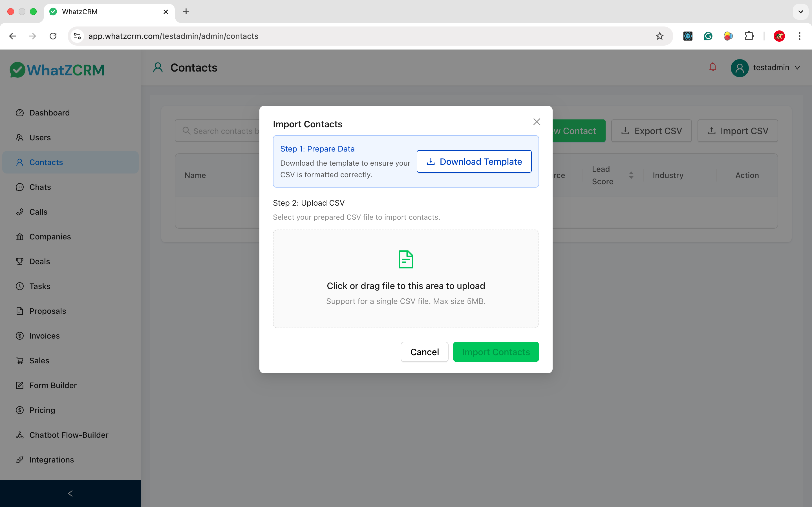
Task: Click the Integrations plug icon
Action: click(x=19, y=460)
